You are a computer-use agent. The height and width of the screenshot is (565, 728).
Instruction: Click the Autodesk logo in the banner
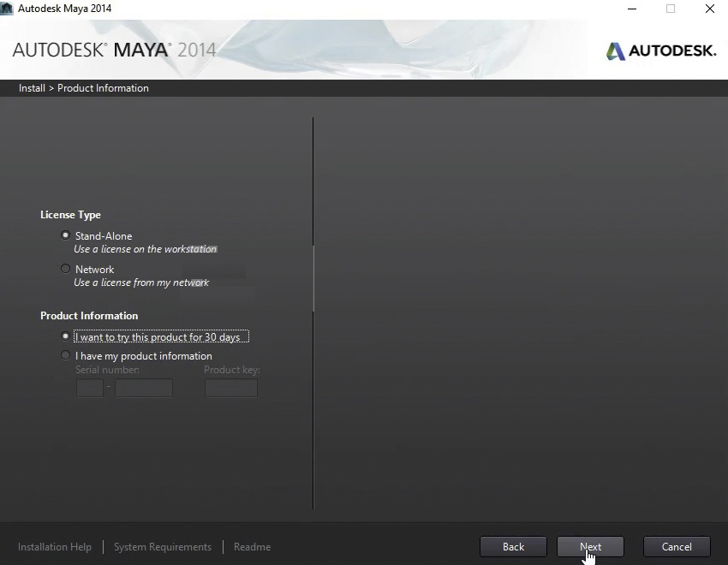click(x=661, y=51)
